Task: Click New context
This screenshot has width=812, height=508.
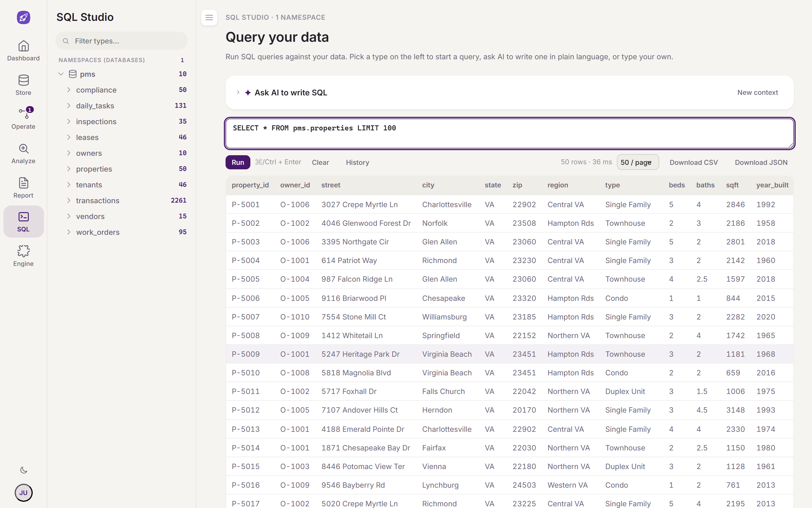Action: 757,92
